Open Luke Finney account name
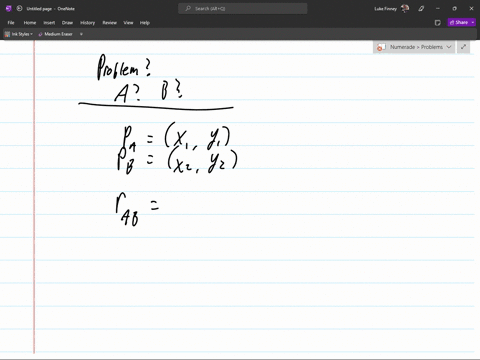Screen dimensions: 480x360 coord(385,9)
